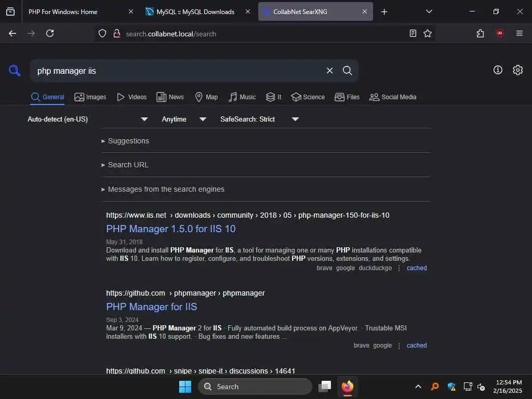Open Firefox extensions puzzle icon
The width and height of the screenshot is (532, 399).
click(480, 33)
